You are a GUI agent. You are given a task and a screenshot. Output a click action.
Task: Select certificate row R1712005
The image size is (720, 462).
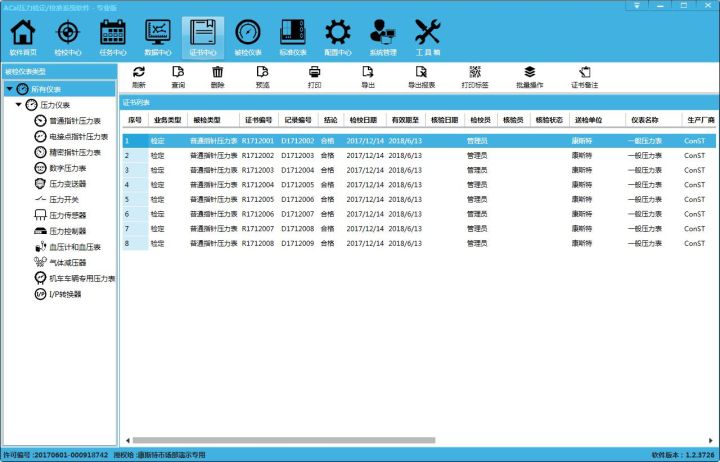click(258, 198)
